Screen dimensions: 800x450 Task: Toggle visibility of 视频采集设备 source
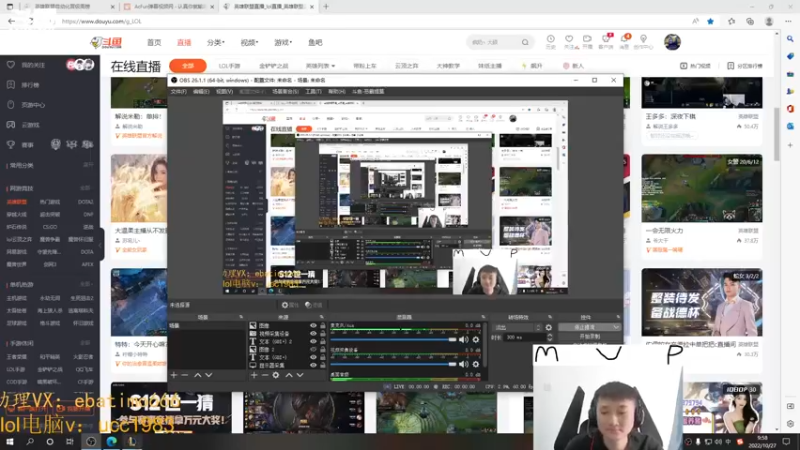(x=313, y=334)
